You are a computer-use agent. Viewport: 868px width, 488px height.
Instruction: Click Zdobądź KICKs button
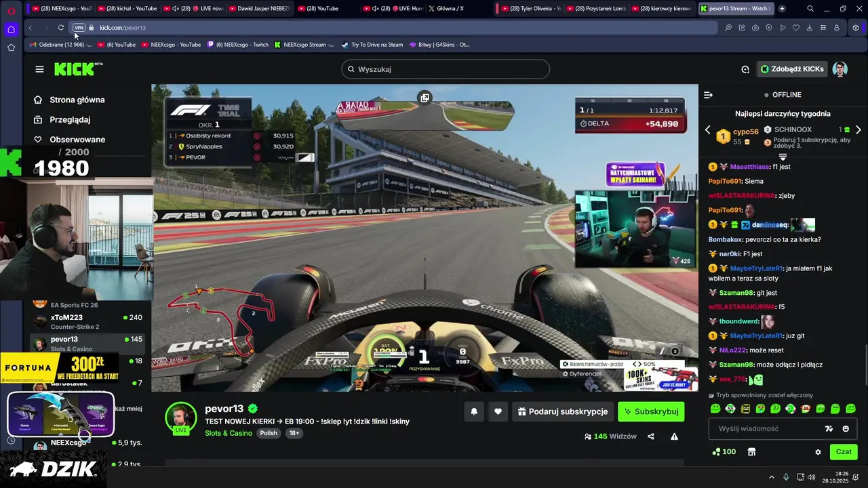coord(791,69)
